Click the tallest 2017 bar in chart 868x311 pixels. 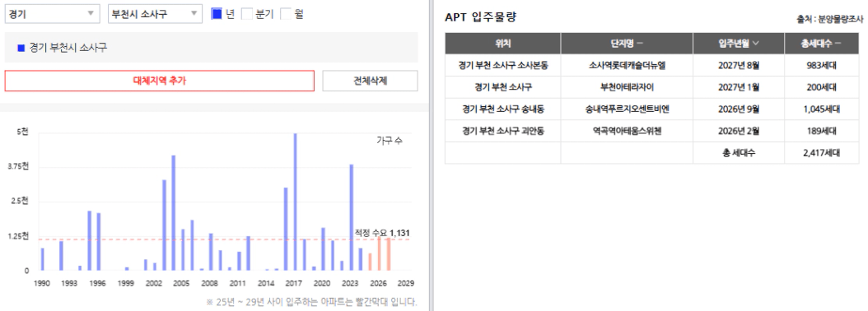(295, 202)
